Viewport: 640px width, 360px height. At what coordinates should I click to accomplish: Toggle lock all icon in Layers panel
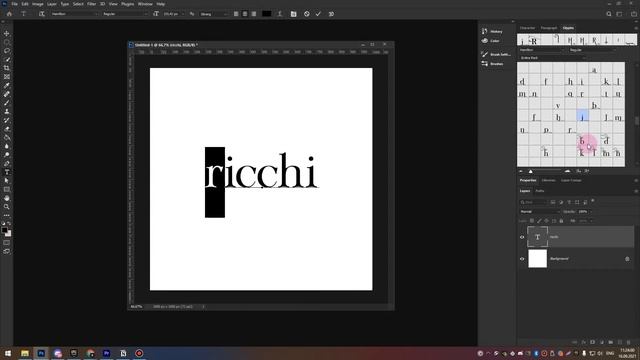point(561,221)
